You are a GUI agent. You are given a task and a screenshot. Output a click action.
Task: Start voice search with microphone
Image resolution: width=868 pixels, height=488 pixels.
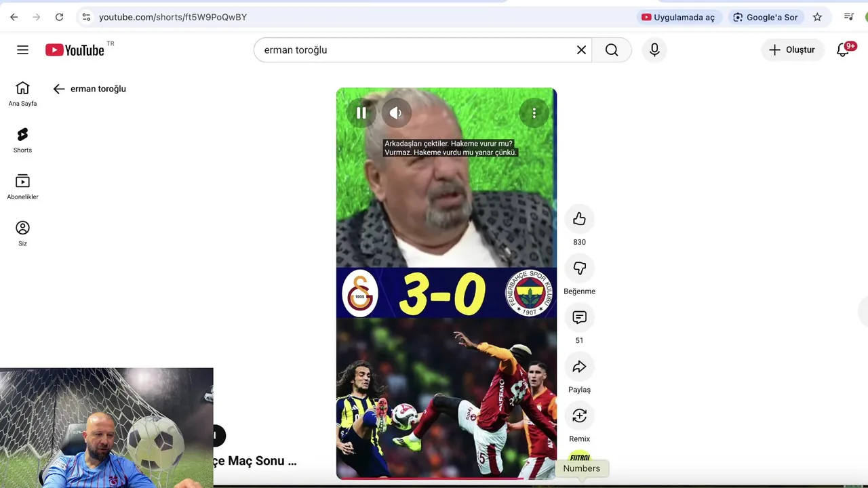coord(654,49)
